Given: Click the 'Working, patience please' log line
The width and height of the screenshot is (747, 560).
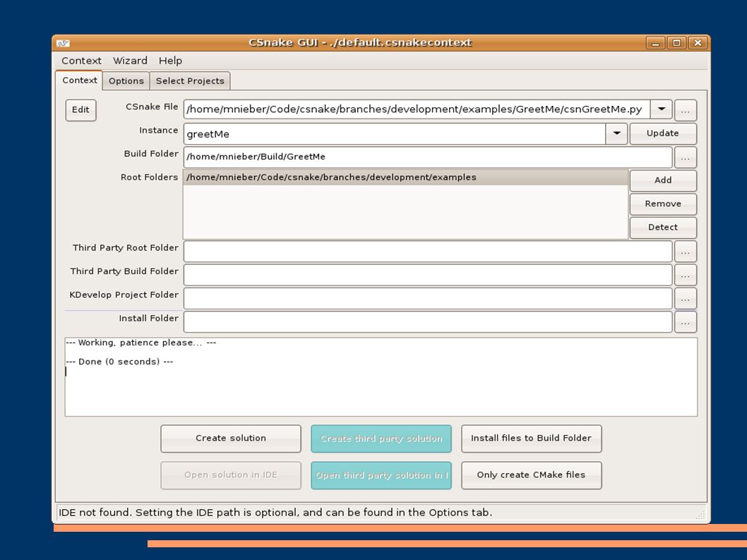Looking at the screenshot, I should [x=141, y=342].
